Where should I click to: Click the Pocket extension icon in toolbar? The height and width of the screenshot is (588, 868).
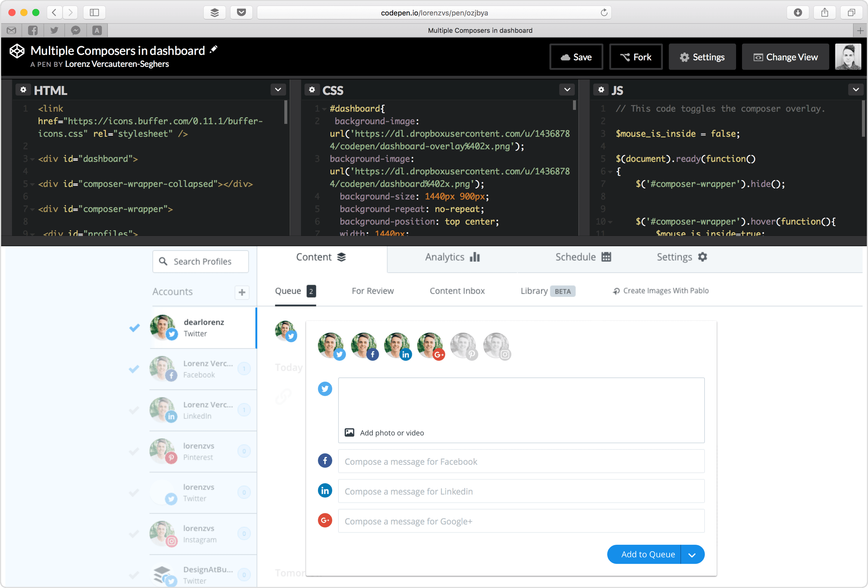pos(241,12)
